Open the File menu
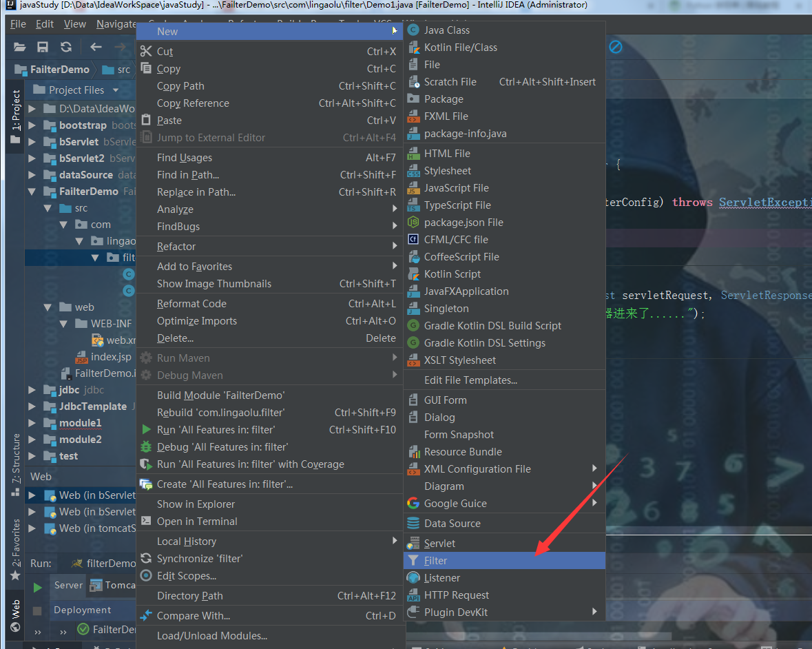This screenshot has width=812, height=649. 18,24
